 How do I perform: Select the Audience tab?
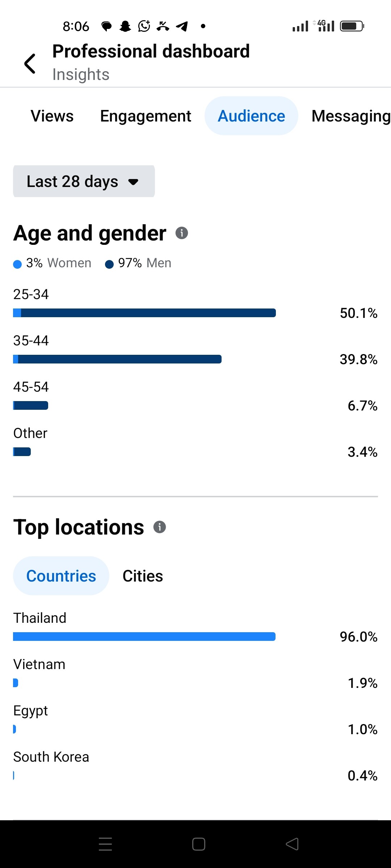click(x=251, y=116)
